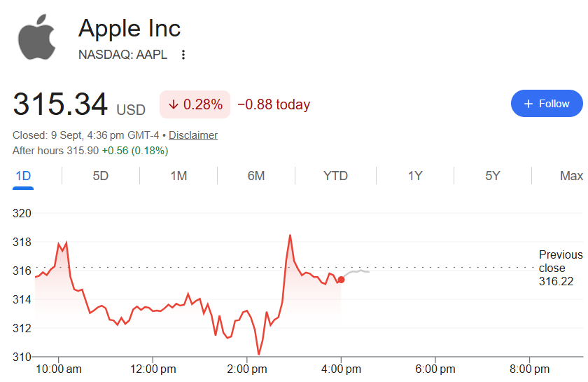View the 1Y price history tab
588x382 pixels.
pyautogui.click(x=415, y=176)
